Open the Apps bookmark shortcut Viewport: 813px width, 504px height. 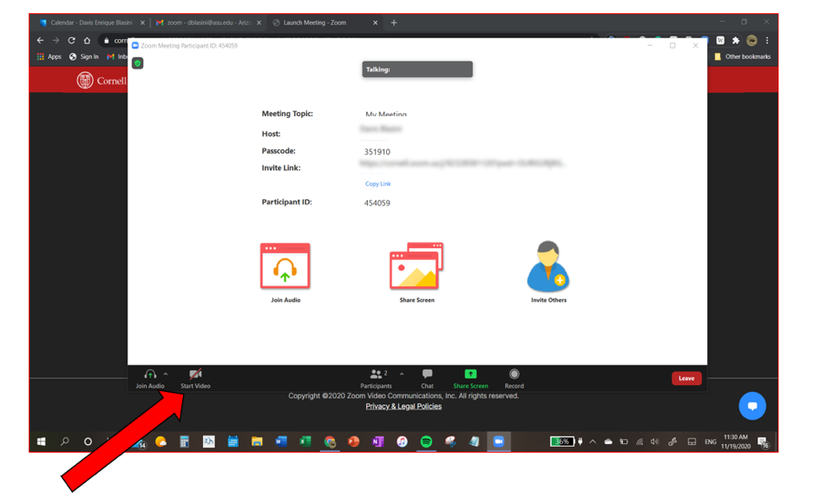click(x=49, y=56)
